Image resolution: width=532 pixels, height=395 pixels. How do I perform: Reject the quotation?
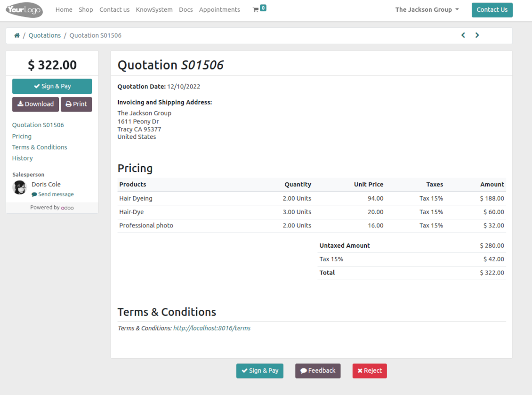tap(369, 371)
